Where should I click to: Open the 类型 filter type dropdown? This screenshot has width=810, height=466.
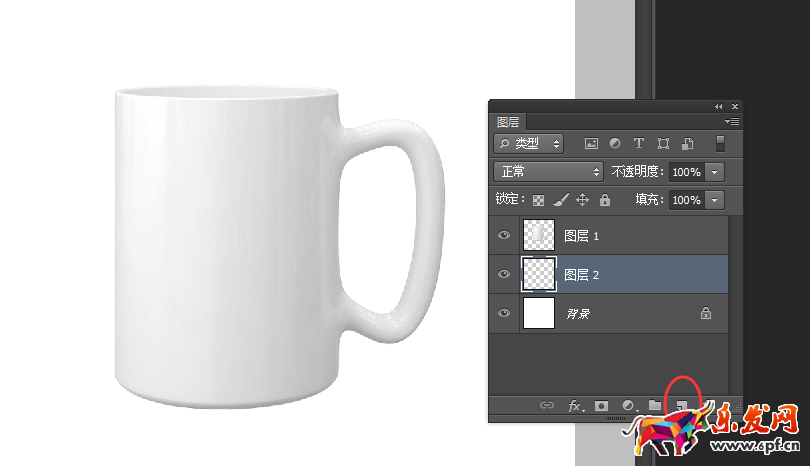tap(529, 144)
